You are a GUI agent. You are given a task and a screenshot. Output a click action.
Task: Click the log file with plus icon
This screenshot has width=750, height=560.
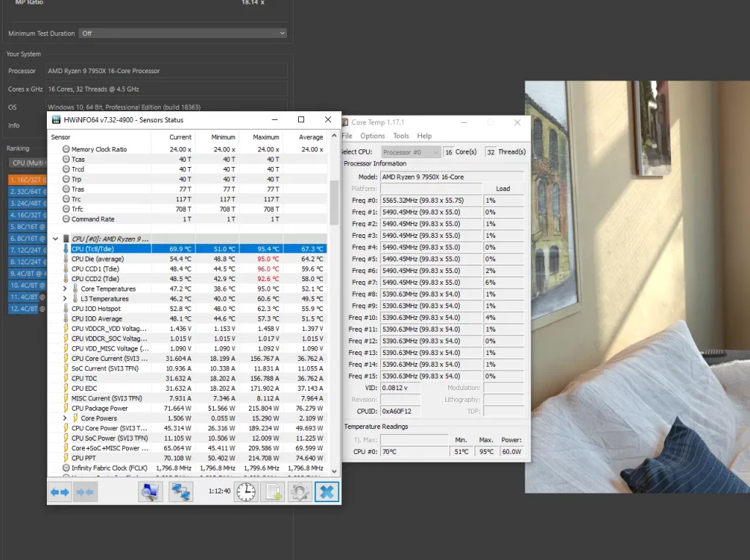[x=273, y=492]
